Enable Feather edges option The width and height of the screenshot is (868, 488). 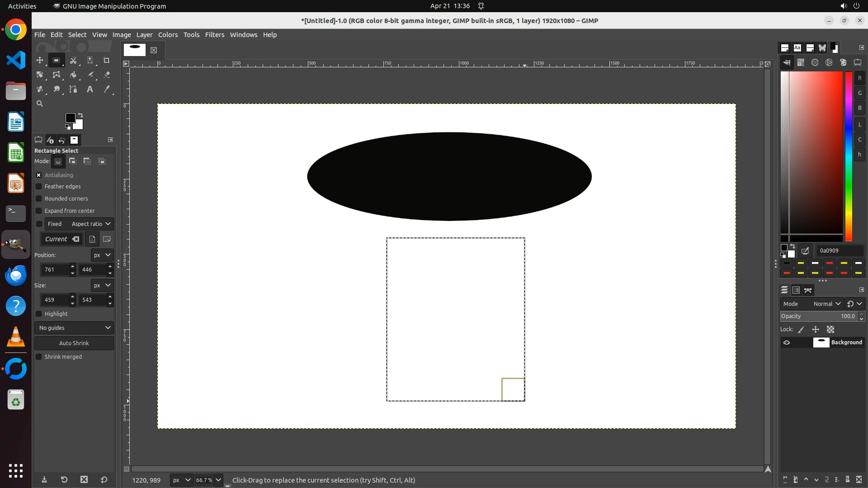click(39, 186)
